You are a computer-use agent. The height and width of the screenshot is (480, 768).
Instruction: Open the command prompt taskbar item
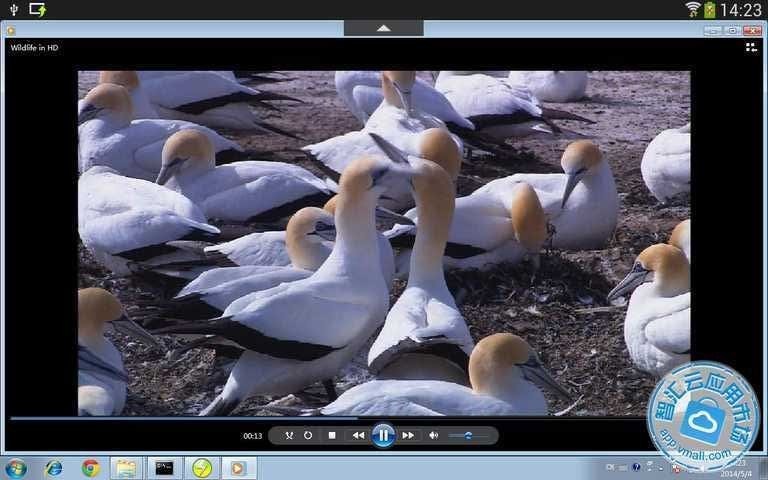164,468
